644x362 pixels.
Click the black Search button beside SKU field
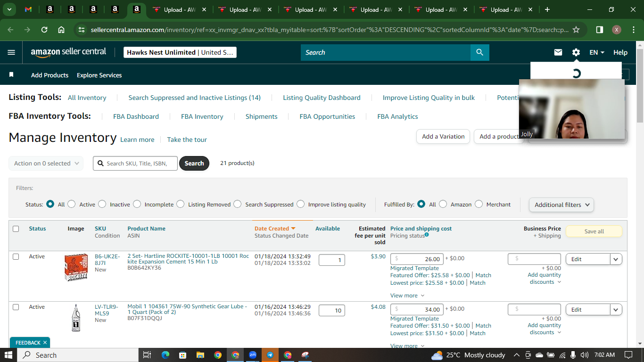tap(194, 163)
